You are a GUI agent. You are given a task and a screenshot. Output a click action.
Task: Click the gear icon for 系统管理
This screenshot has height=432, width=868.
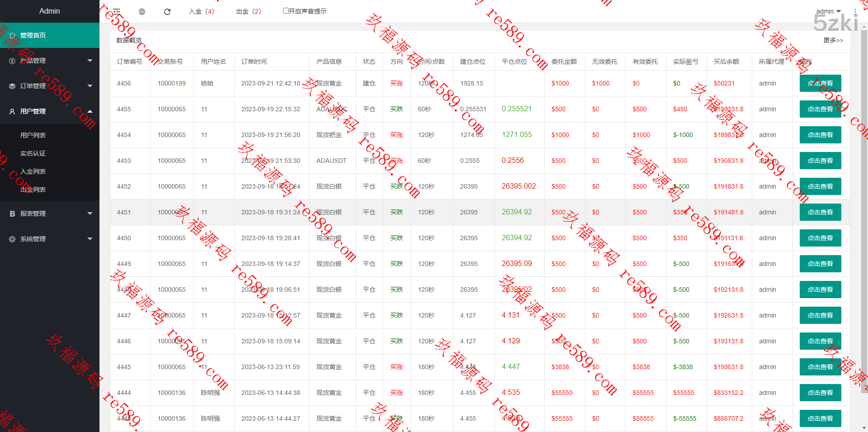(x=12, y=239)
